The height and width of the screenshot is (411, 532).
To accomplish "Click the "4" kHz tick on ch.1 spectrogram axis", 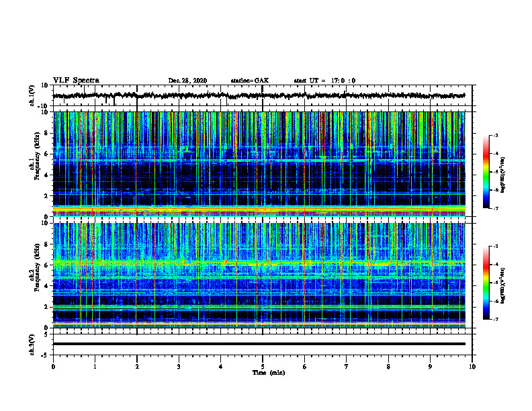I will pos(47,175).
